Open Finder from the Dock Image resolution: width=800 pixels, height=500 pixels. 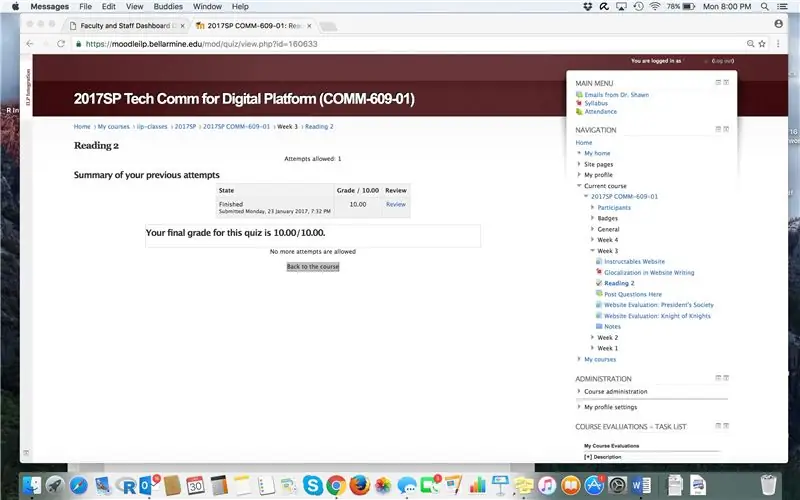point(32,485)
